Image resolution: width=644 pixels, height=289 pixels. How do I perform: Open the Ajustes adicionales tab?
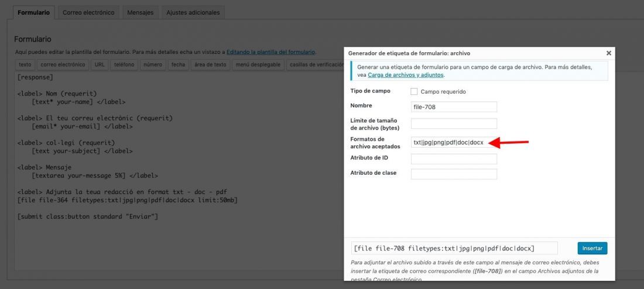193,12
